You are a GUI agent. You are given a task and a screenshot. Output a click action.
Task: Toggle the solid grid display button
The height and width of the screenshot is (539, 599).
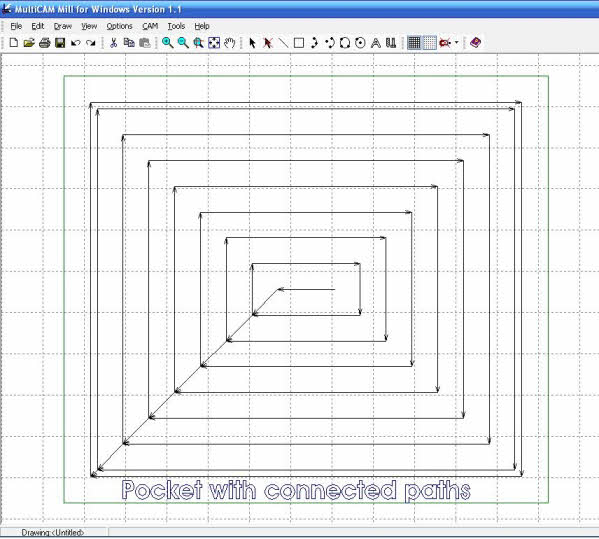point(414,43)
